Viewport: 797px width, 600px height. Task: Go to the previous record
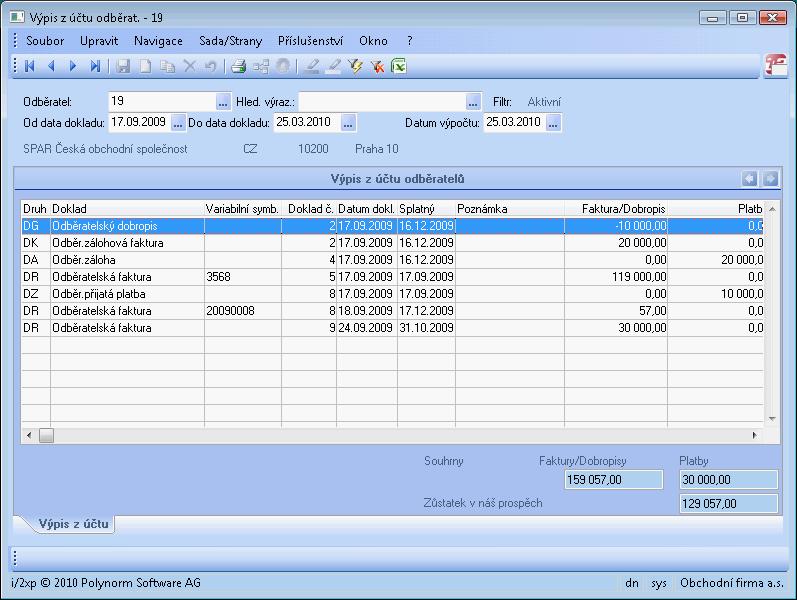(51, 66)
